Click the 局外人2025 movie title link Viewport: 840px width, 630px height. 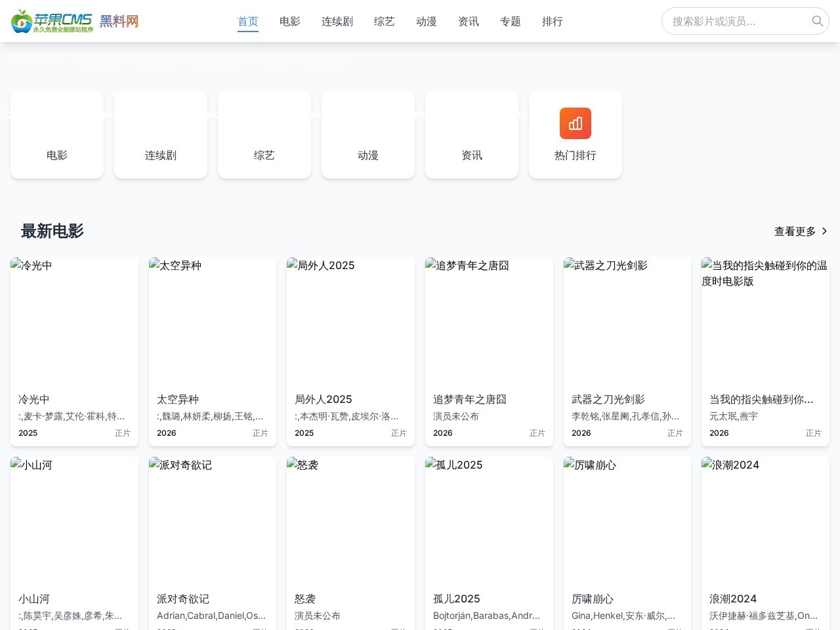322,399
